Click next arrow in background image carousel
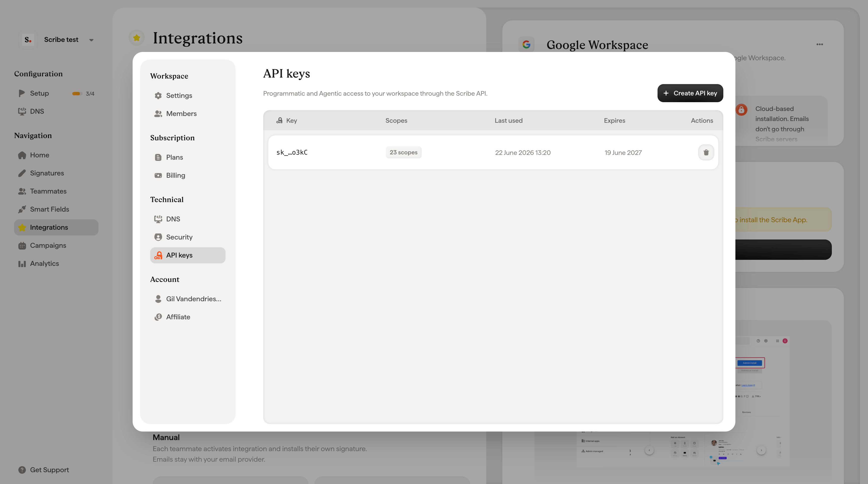This screenshot has height=484, width=868. click(761, 450)
